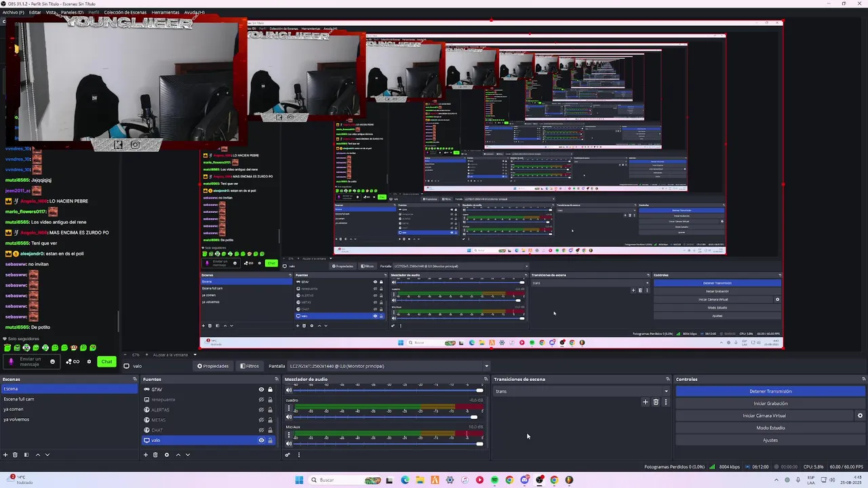This screenshot has height=488, width=868.
Task: Open the Vista menu
Action: click(x=52, y=12)
